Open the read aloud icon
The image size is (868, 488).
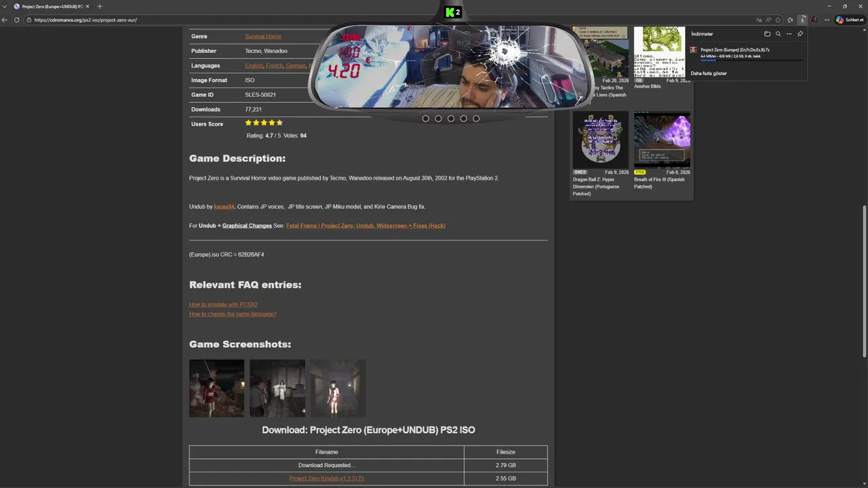[768, 20]
